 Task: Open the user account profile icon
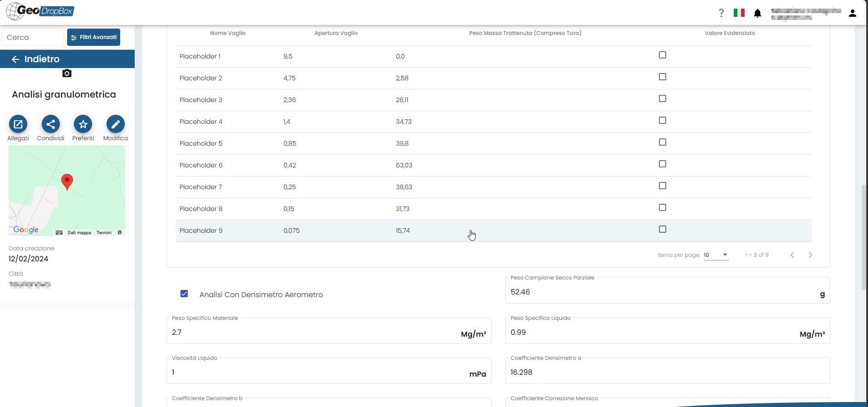[x=853, y=13]
